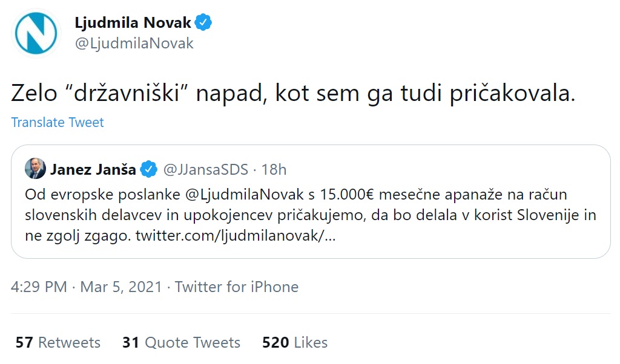Open the Ljudmila Novak display name link
Screen dimensions: 620x364
click(133, 24)
